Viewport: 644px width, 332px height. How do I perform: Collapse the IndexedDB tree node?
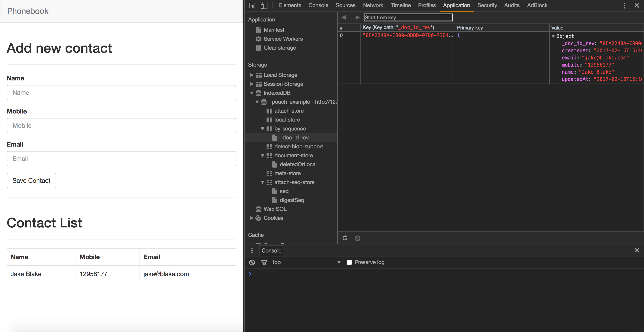tap(252, 93)
